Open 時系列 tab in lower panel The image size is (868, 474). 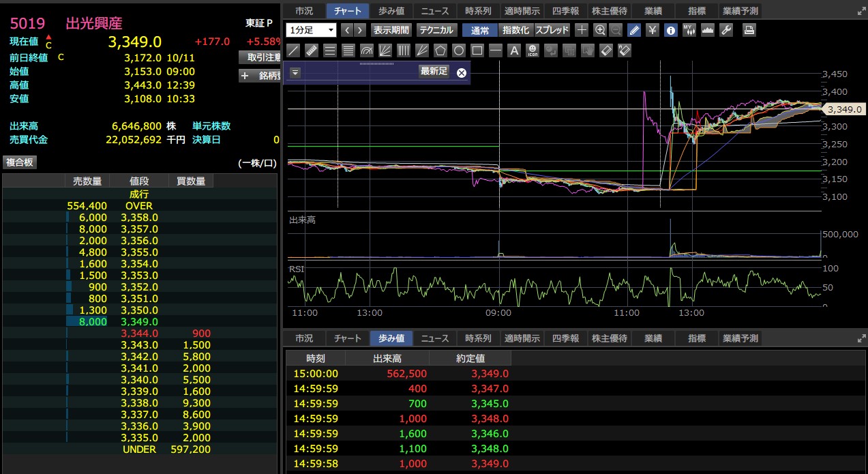[478, 338]
